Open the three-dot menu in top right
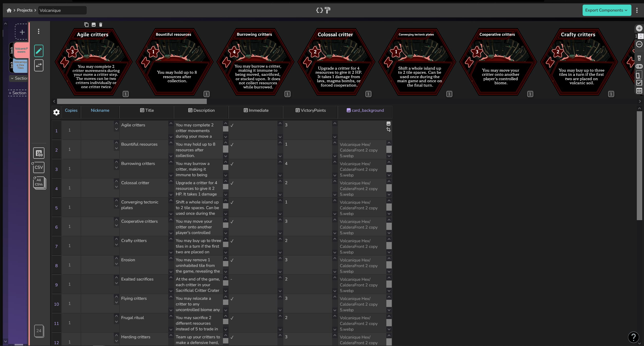The width and height of the screenshot is (644, 346). coord(637,10)
